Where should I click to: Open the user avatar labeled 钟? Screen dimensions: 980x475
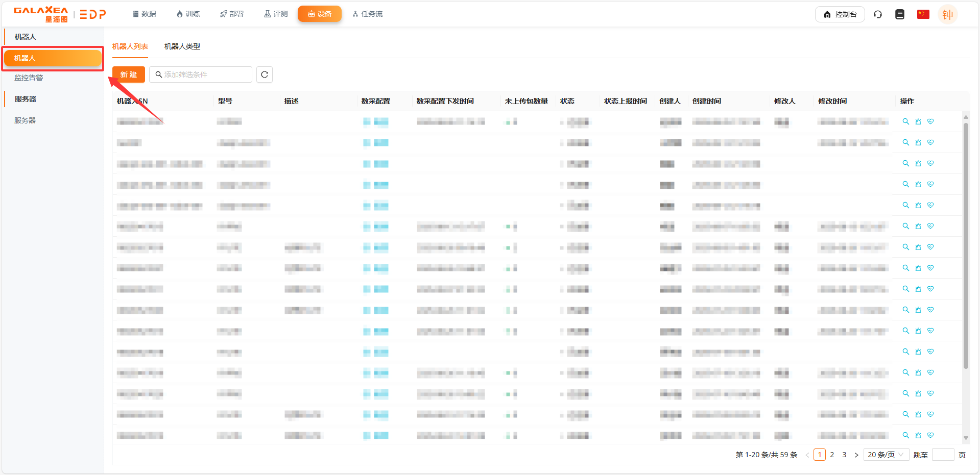pos(947,14)
